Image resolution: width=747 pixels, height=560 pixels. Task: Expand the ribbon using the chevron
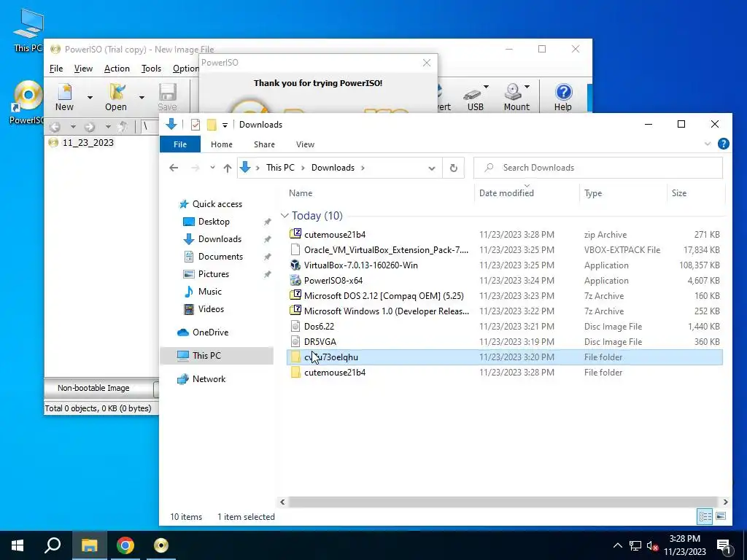coord(708,144)
